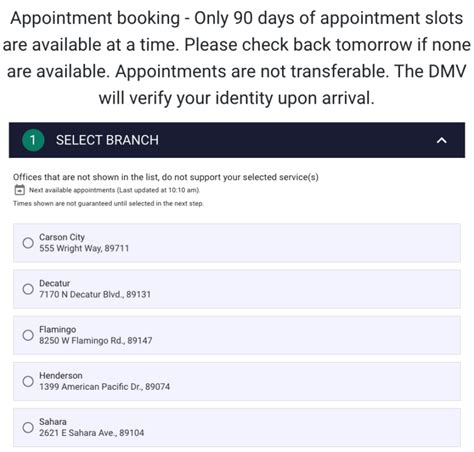This screenshot has height=452, width=474.
Task: Choose the Carson City branch name
Action: coord(62,237)
